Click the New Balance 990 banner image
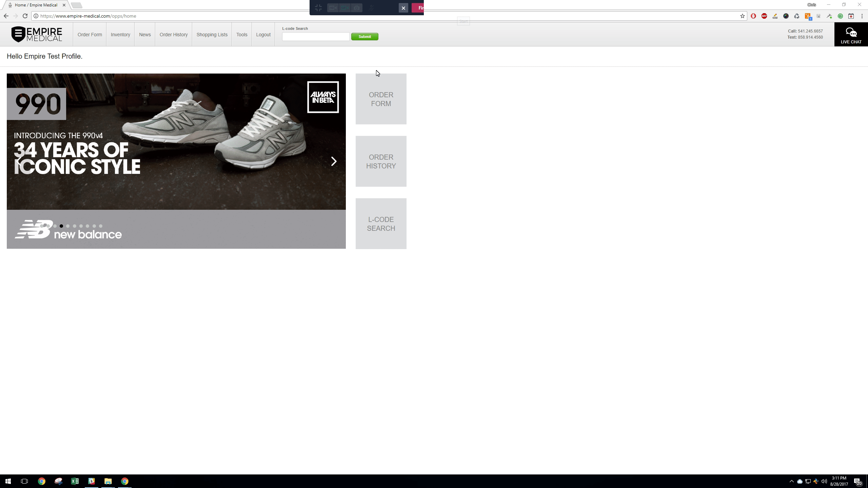The image size is (868, 488). (x=176, y=161)
